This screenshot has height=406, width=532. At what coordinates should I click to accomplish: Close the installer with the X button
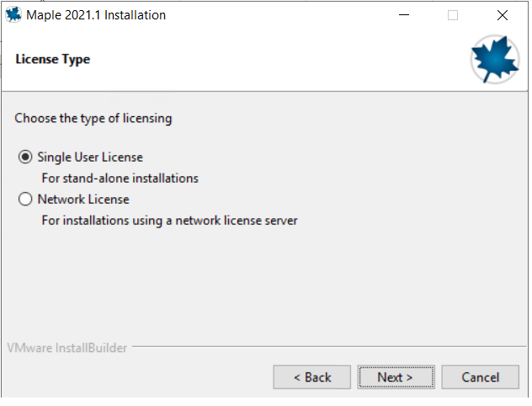click(503, 15)
